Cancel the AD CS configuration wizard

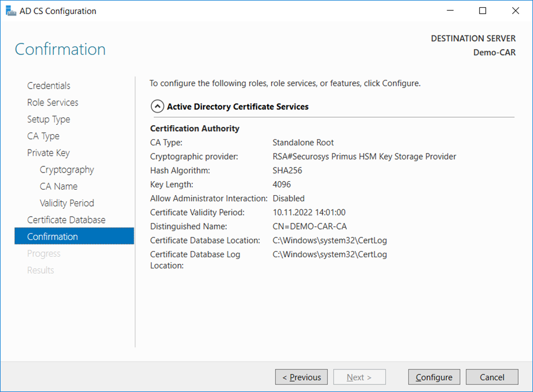coord(492,377)
